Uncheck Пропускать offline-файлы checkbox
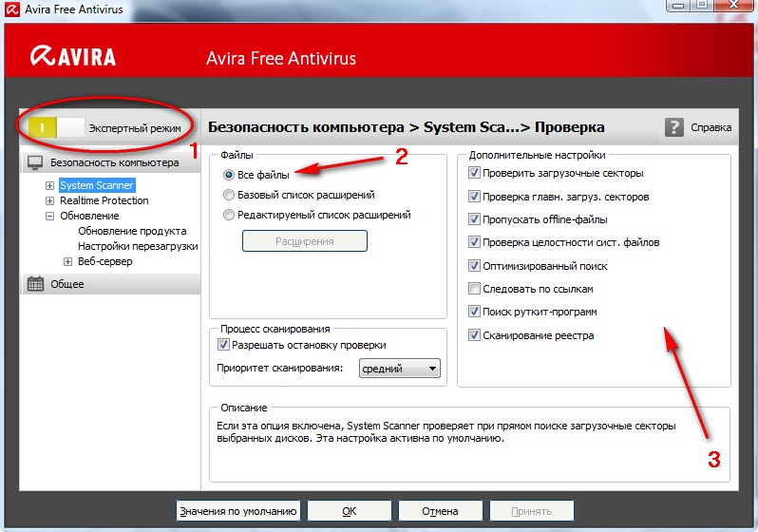758x532 pixels. [474, 219]
